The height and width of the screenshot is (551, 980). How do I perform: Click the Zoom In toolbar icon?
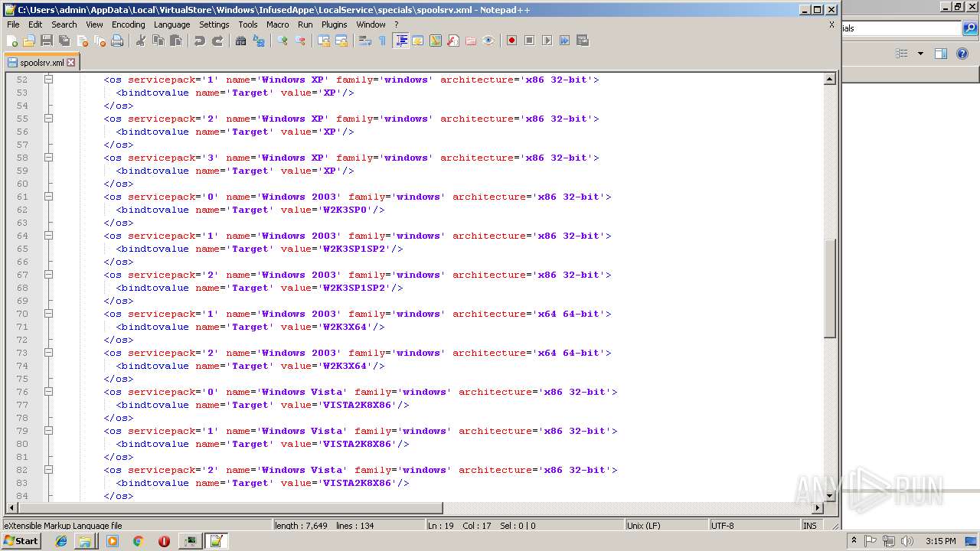point(283,41)
